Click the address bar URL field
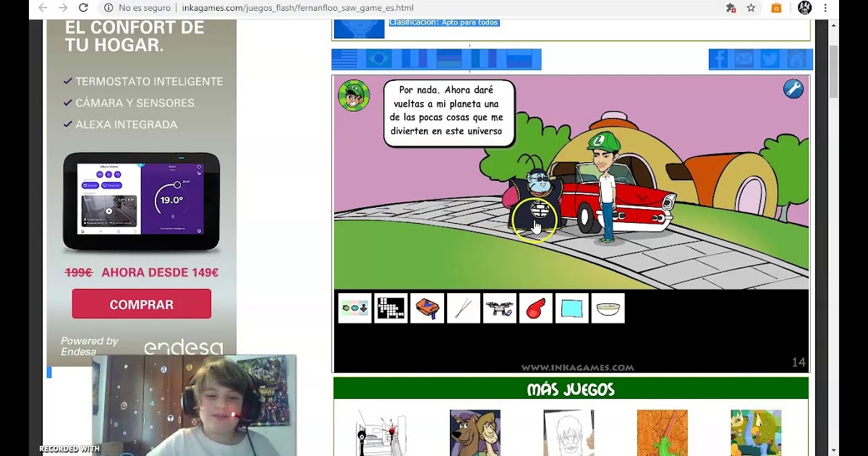This screenshot has width=868, height=456. click(x=297, y=8)
